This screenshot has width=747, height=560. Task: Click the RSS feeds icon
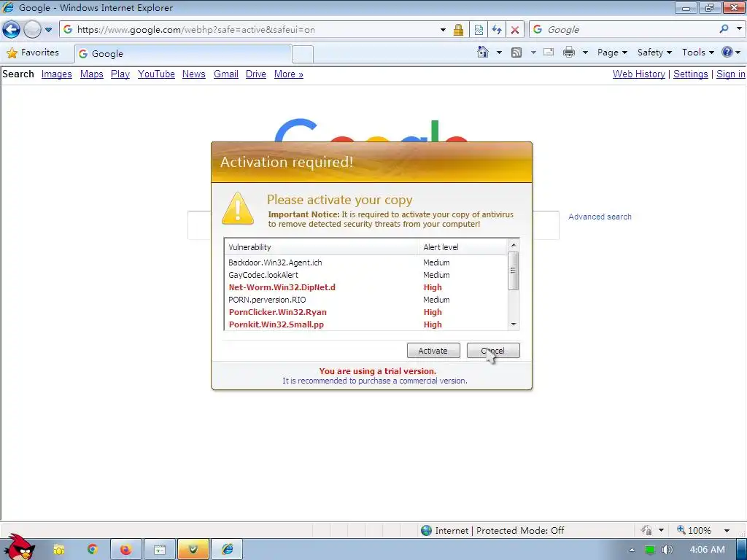pyautogui.click(x=516, y=52)
